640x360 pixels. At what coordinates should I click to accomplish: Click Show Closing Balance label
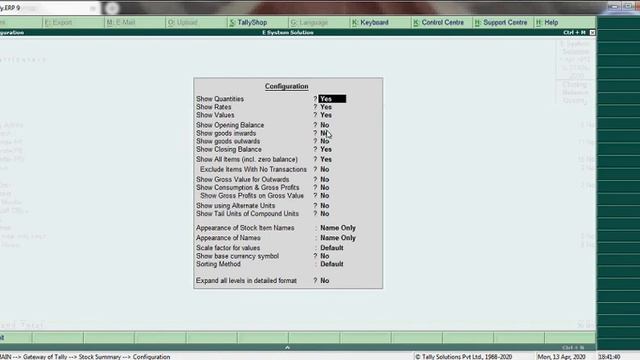[229, 149]
